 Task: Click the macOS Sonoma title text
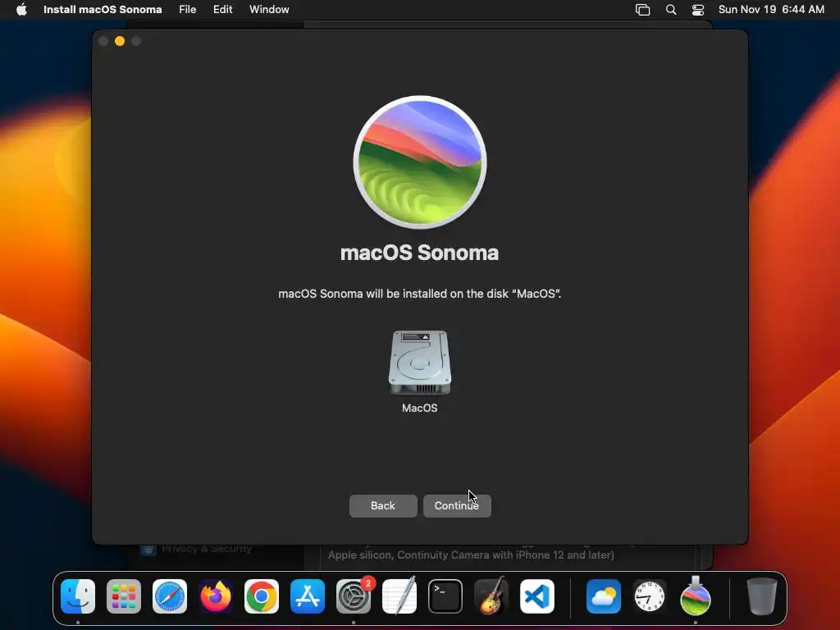419,253
